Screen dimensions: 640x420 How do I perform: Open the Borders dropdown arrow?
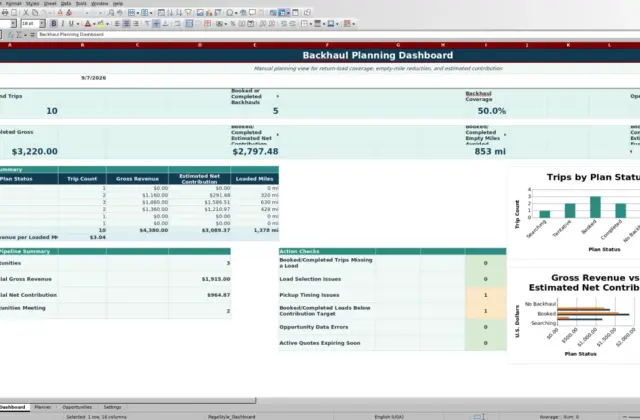tap(311, 24)
